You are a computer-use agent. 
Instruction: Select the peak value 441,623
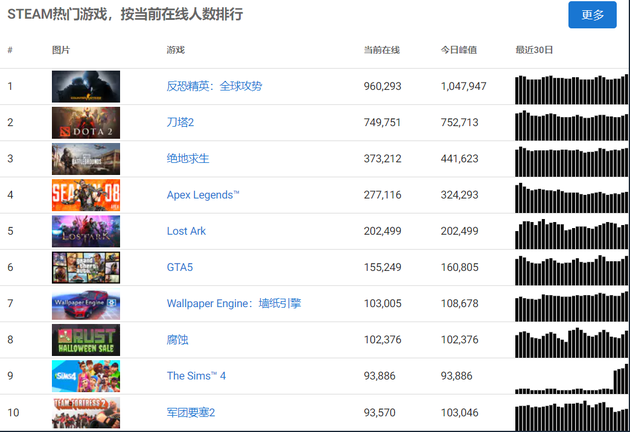(460, 158)
